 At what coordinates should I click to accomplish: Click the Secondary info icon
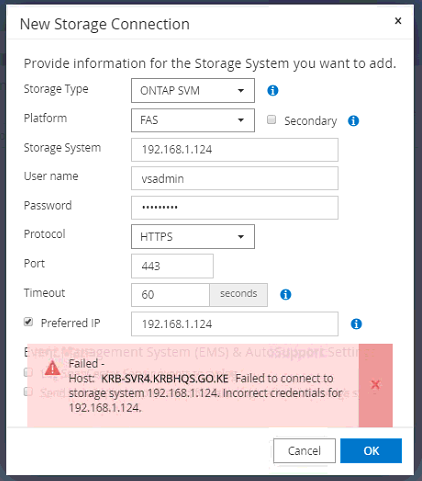click(353, 121)
